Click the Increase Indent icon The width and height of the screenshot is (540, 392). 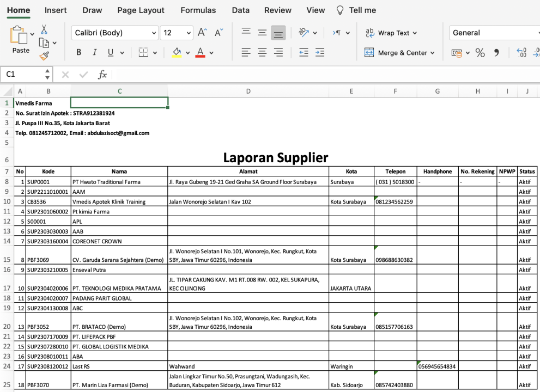320,53
